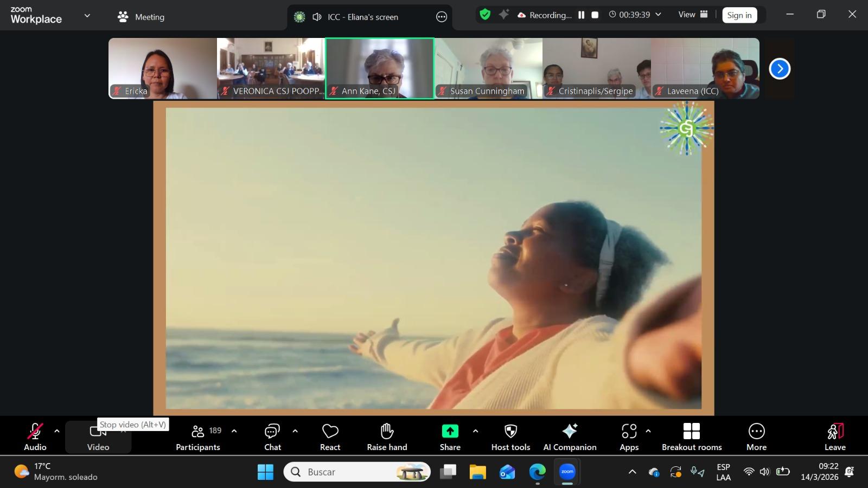Open the More options menu
The width and height of the screenshot is (868, 488).
pos(756,436)
